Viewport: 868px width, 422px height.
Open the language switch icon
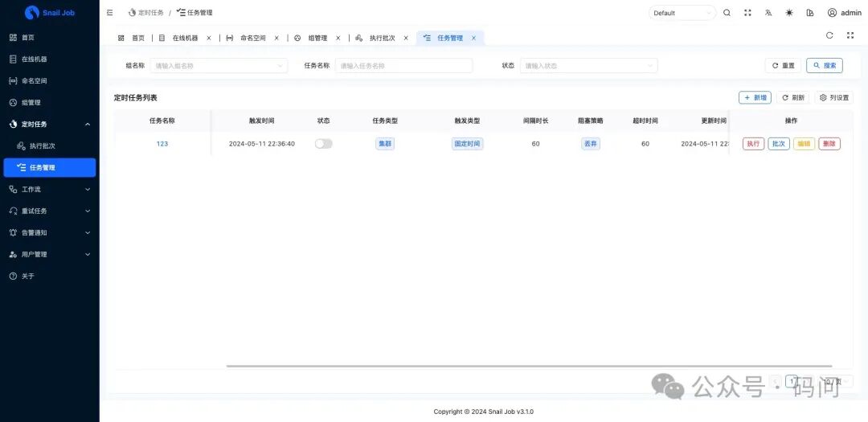pos(768,13)
